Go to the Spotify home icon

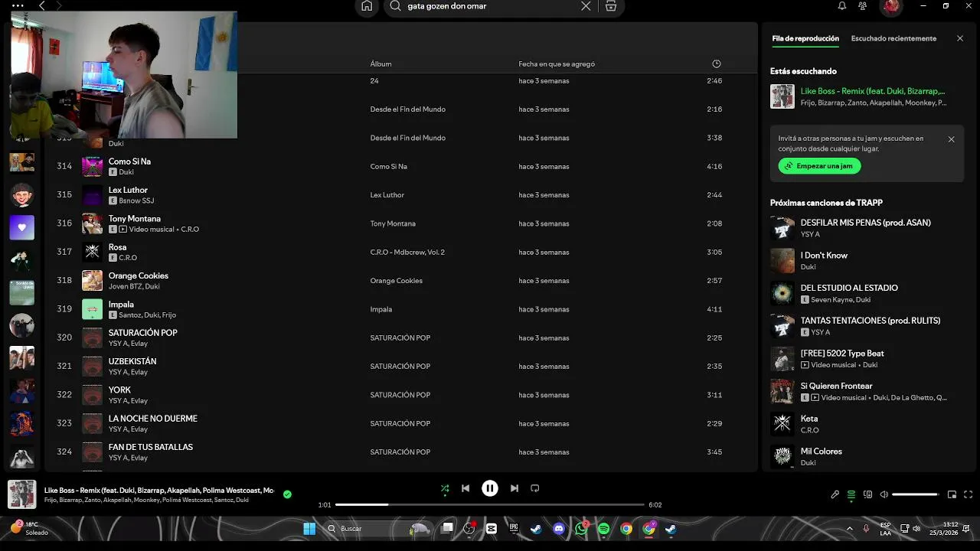click(x=367, y=6)
